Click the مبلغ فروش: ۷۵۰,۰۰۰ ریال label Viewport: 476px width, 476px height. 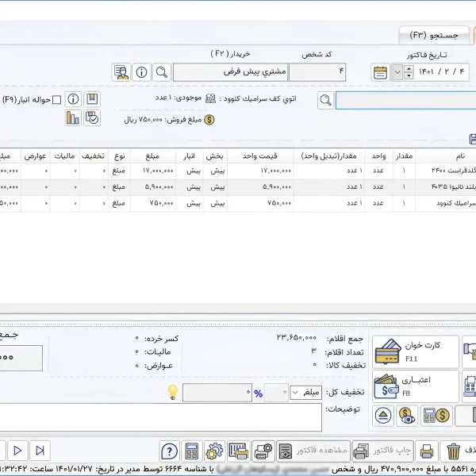pos(163,120)
